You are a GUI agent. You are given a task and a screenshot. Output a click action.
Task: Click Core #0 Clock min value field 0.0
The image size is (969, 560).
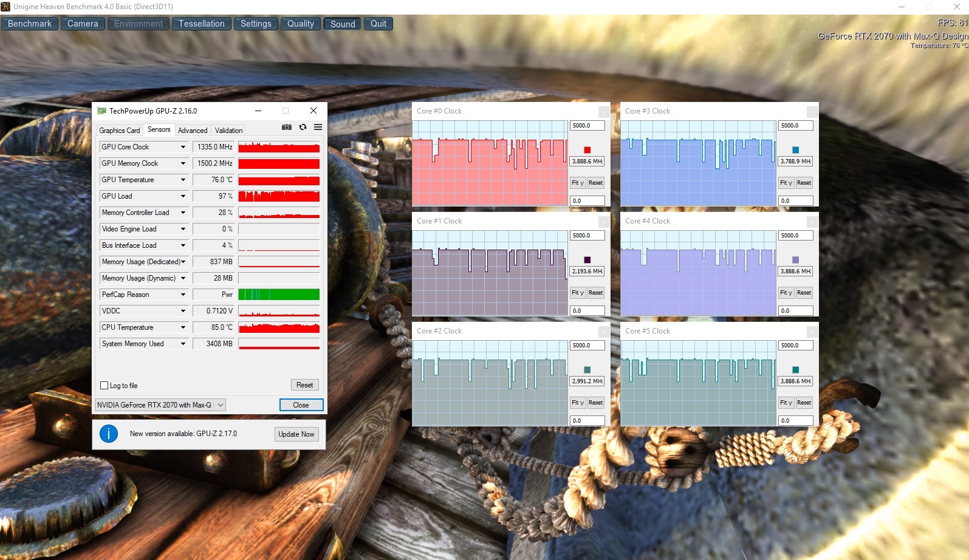[x=587, y=200]
